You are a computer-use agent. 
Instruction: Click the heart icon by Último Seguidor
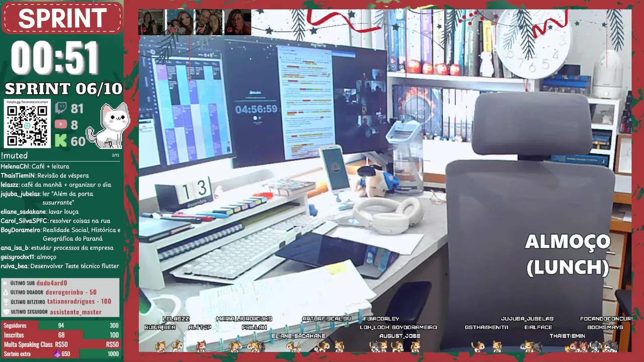6,312
